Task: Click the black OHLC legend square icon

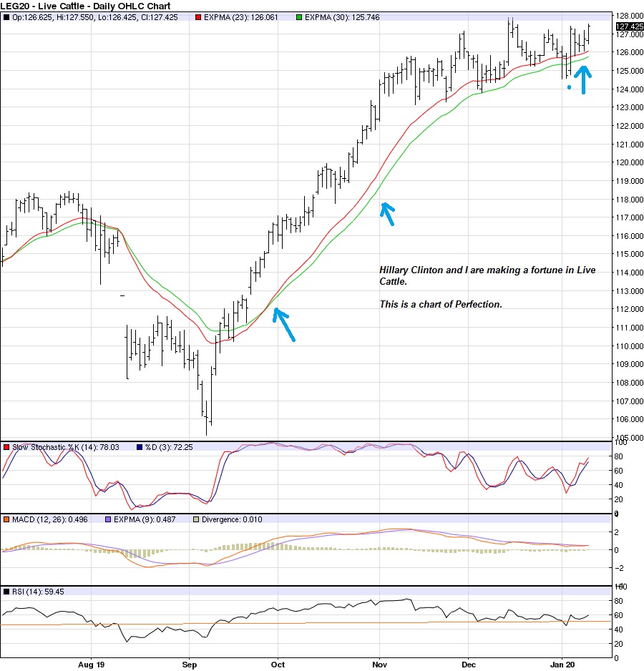Action: click(6, 19)
